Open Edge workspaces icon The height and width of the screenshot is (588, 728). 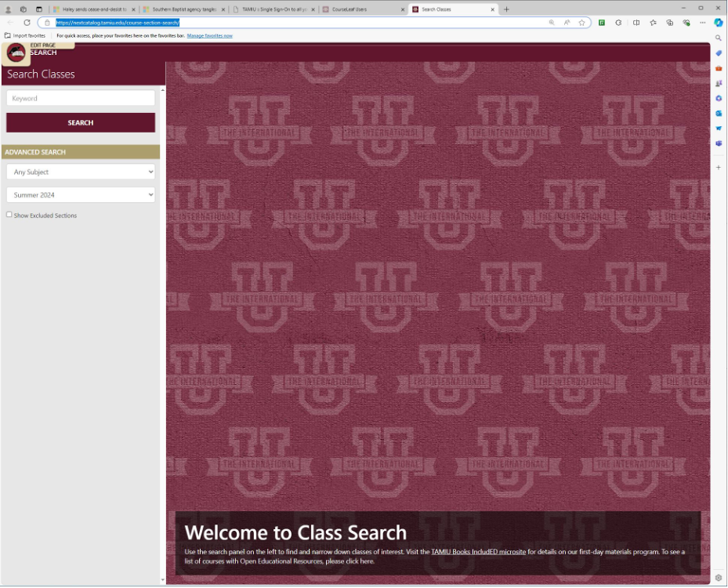pos(24,9)
